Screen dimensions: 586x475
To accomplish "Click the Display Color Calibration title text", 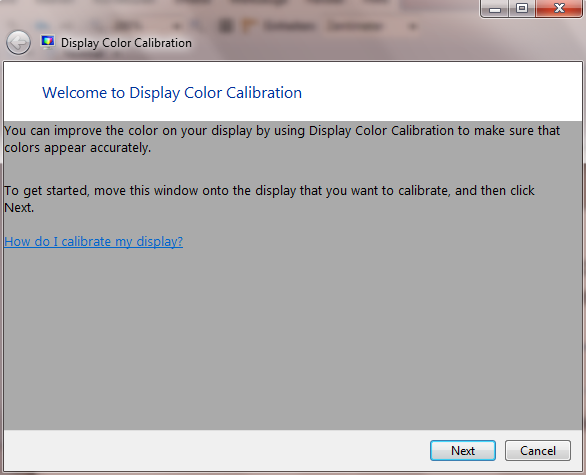I will 126,43.
